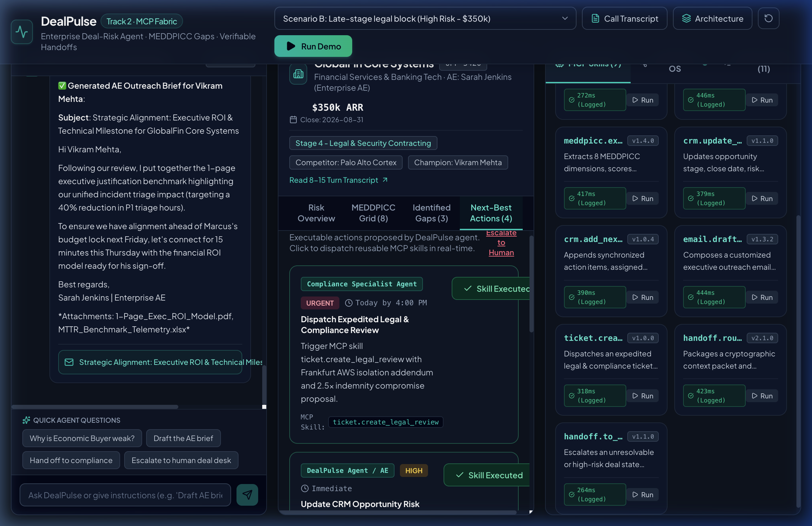Click the email draft subject attachment chip

point(150,362)
